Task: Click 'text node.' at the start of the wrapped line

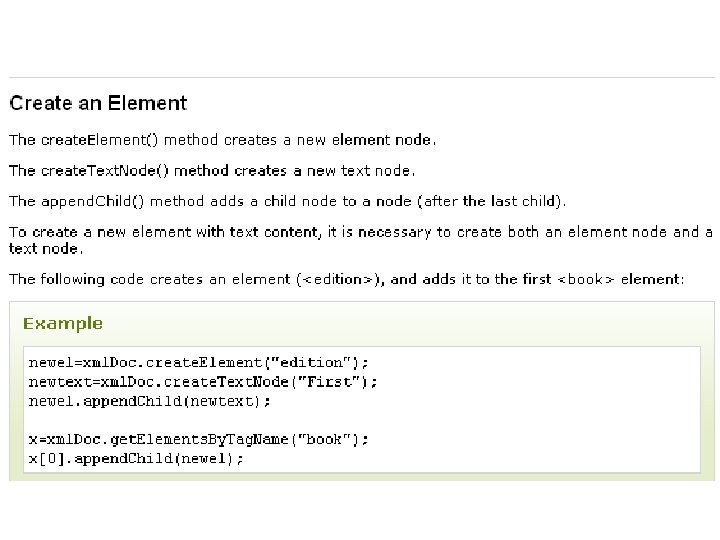Action: (x=46, y=248)
